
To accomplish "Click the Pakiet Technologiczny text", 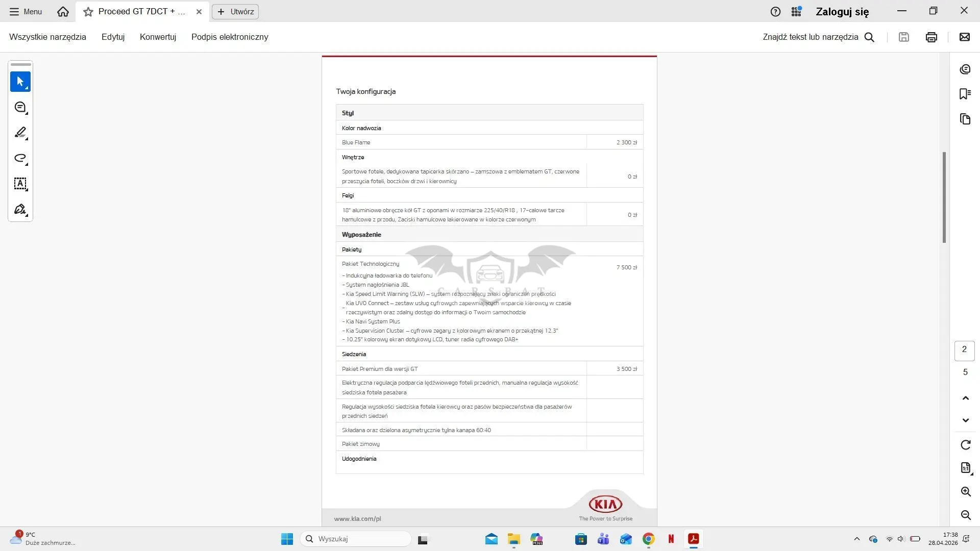I will pos(371,264).
